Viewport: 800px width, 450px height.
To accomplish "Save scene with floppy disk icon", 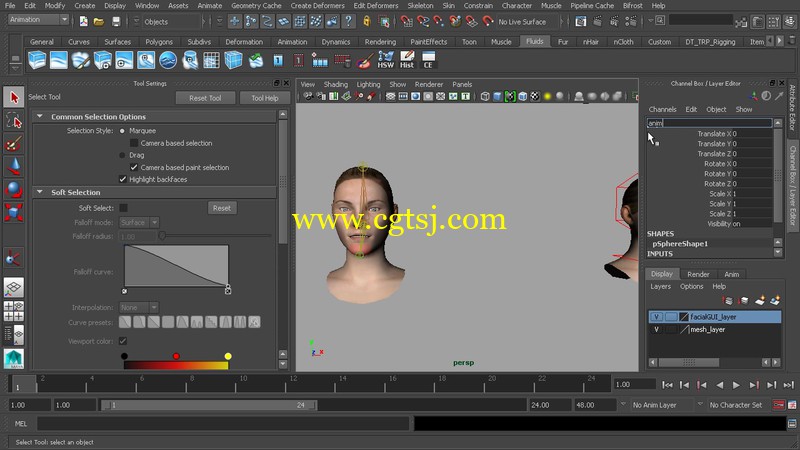I will tap(116, 21).
